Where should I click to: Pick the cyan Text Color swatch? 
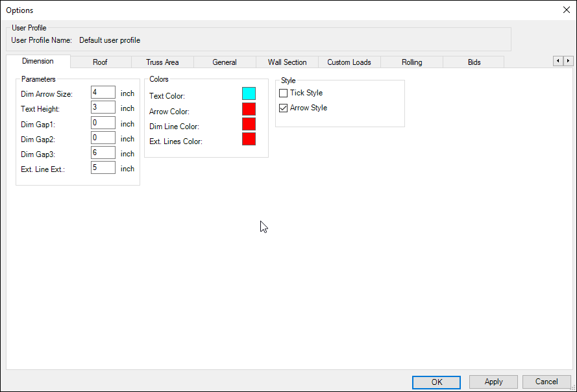pyautogui.click(x=249, y=94)
